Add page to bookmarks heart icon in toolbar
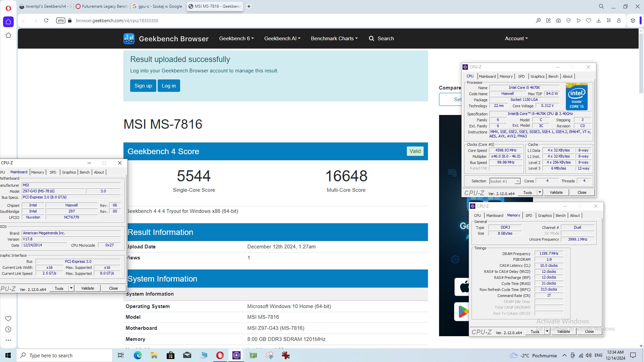The height and width of the screenshot is (362, 644). click(589, 20)
